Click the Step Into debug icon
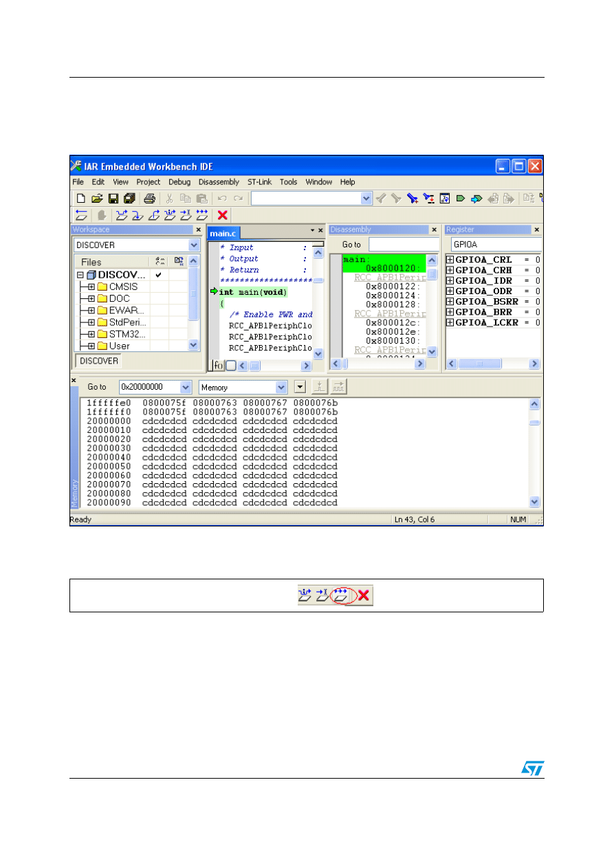This screenshot has height=868, width=614. (136, 215)
